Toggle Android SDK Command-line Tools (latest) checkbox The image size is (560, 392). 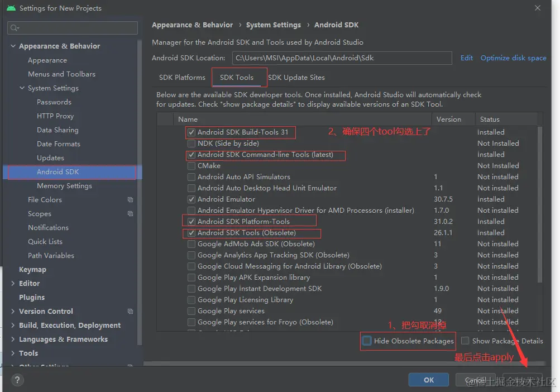[x=192, y=155]
